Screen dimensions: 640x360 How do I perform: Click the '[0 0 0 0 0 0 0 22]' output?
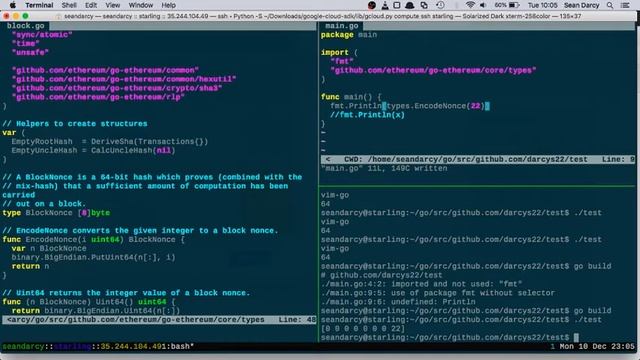click(x=363, y=329)
